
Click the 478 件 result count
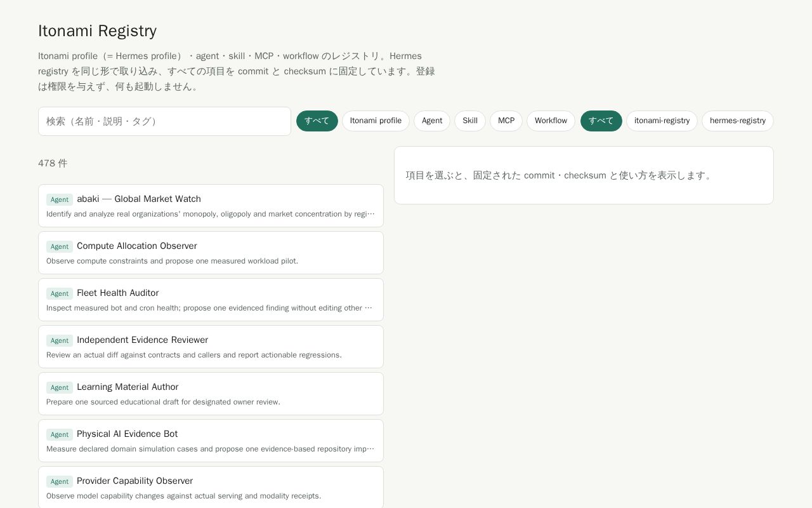[x=53, y=163]
